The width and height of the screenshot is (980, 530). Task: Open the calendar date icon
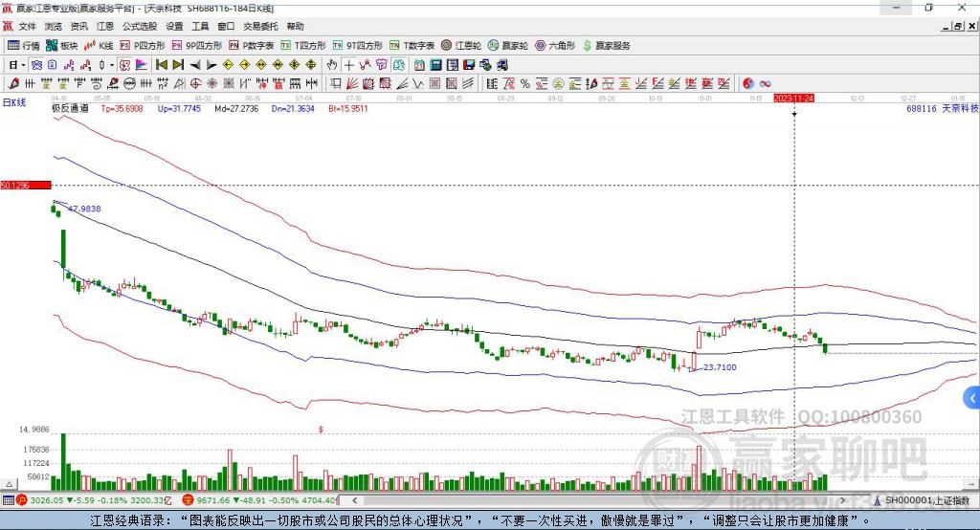419,65
